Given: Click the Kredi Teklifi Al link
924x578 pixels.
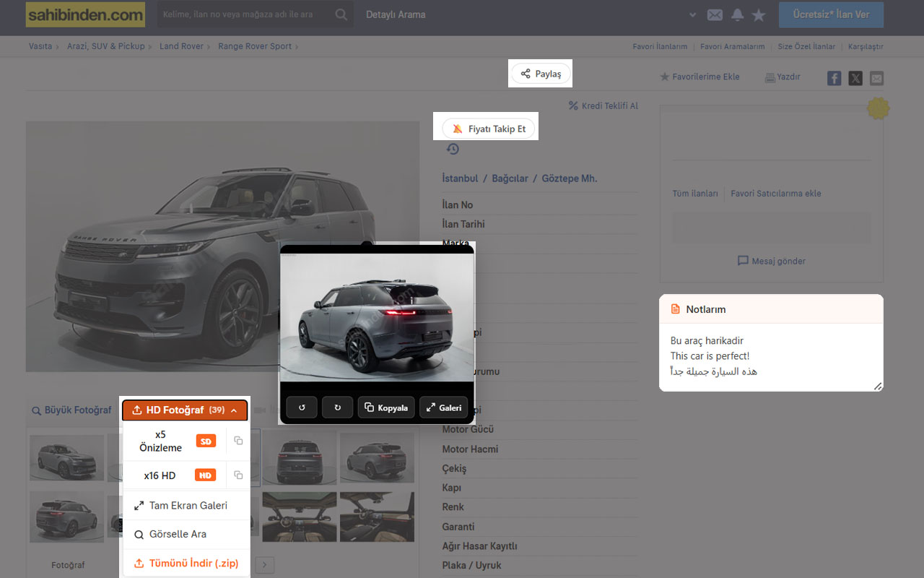Looking at the screenshot, I should (603, 105).
